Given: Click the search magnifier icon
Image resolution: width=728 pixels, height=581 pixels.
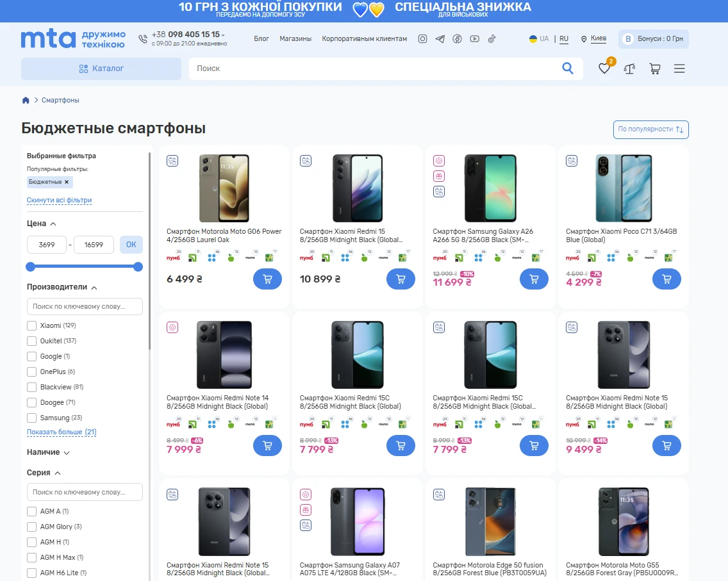Looking at the screenshot, I should pyautogui.click(x=567, y=68).
